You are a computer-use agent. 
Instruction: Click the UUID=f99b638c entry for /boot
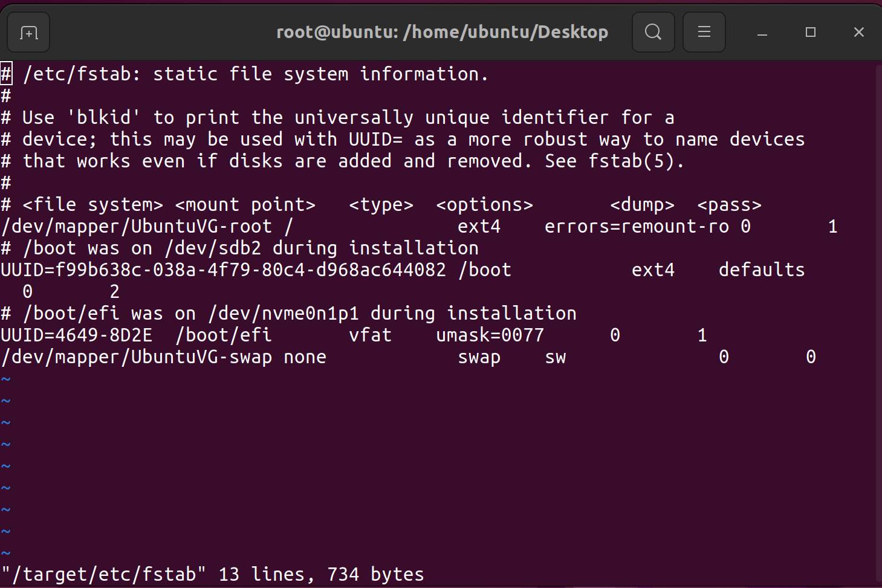(x=224, y=270)
